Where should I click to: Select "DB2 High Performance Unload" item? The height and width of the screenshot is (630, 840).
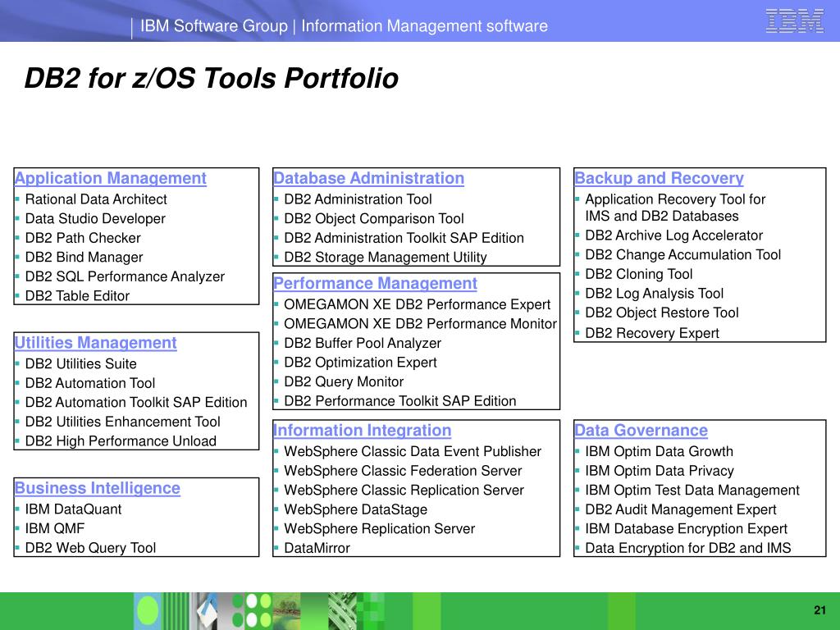pos(121,441)
